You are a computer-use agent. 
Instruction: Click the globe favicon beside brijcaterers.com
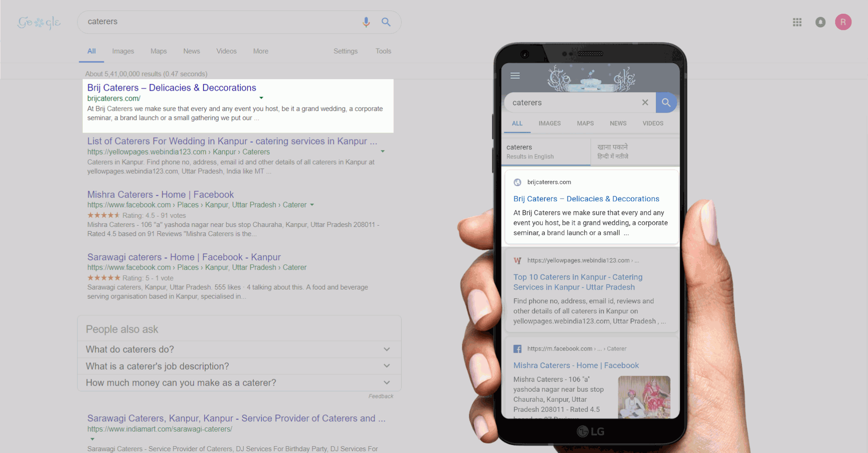click(517, 182)
